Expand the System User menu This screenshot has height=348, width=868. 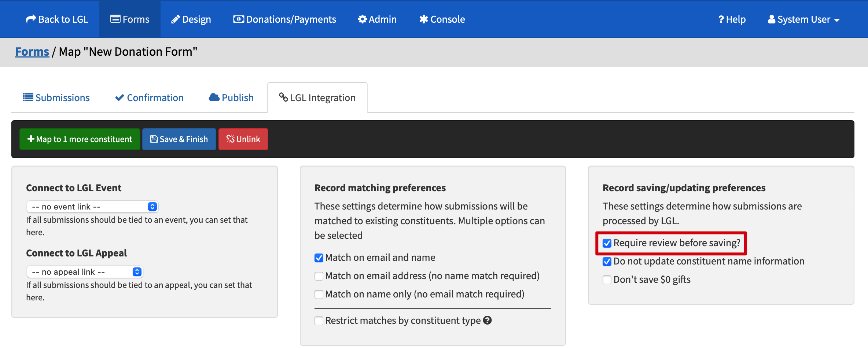804,19
